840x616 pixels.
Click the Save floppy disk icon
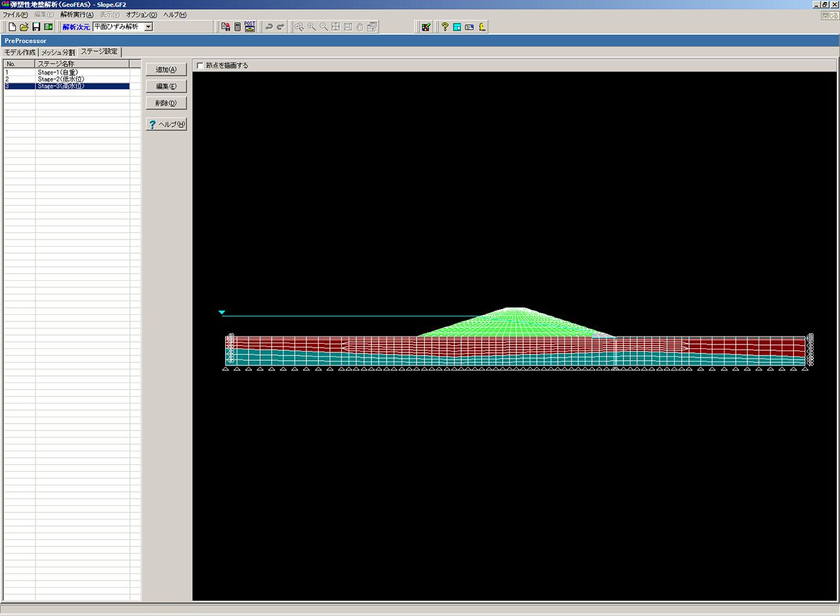[x=36, y=27]
